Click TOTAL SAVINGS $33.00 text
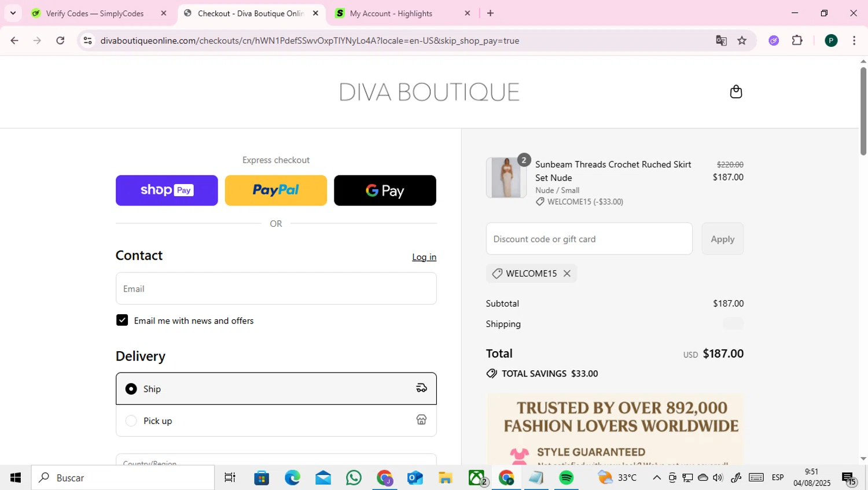This screenshot has width=868, height=490. tap(550, 374)
